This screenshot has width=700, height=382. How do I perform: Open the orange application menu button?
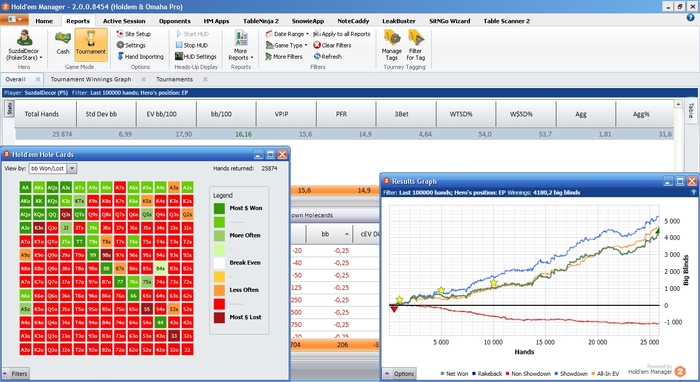coord(14,20)
